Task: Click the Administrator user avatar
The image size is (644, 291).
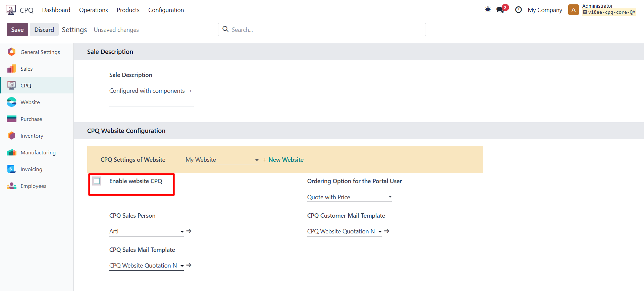Action: coord(573,10)
